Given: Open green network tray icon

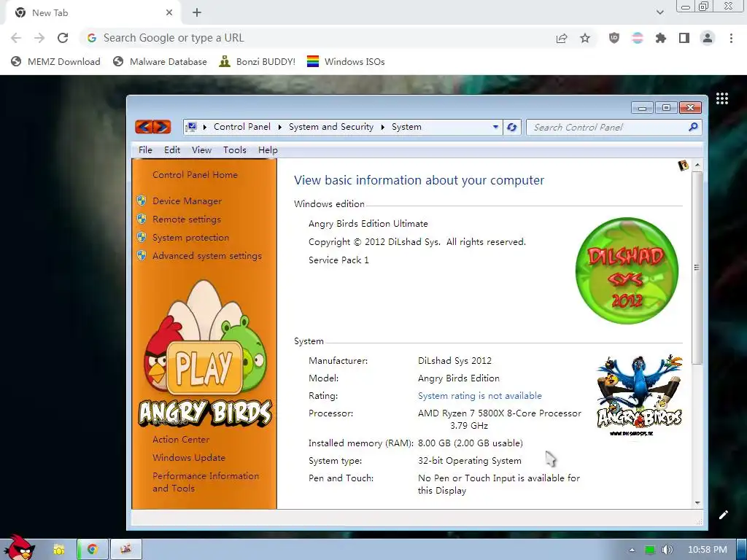Looking at the screenshot, I should tap(650, 550).
